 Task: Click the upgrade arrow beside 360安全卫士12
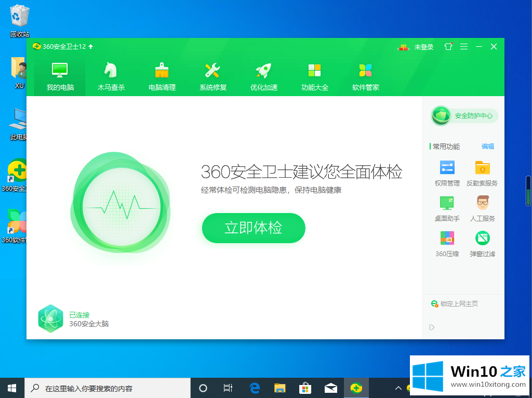pyautogui.click(x=90, y=46)
